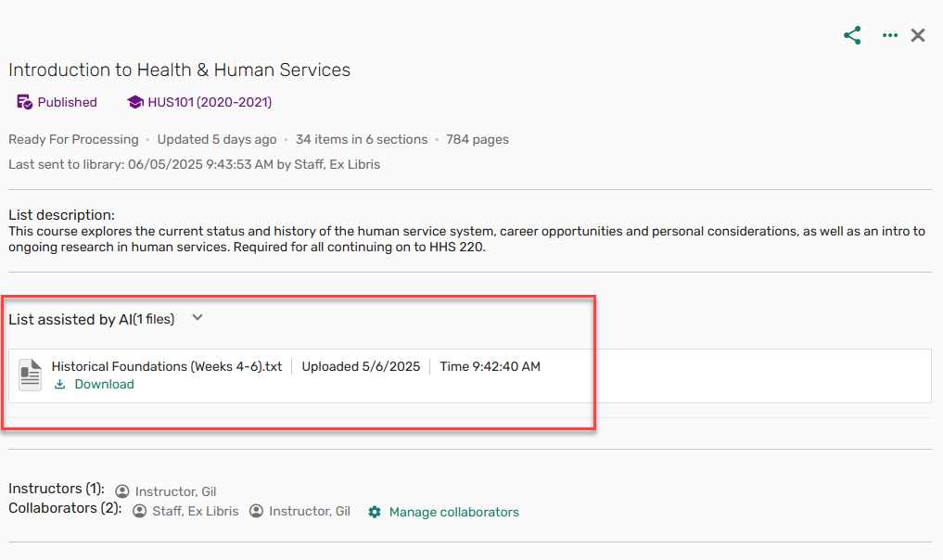The image size is (943, 560).
Task: Click the avatar icon beside Instructors
Action: pos(122,491)
